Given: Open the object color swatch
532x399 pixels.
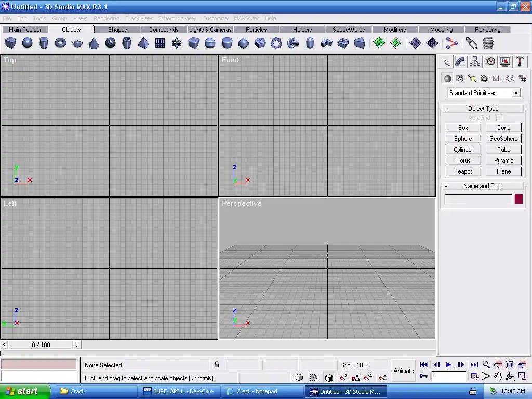Looking at the screenshot, I should pyautogui.click(x=518, y=199).
